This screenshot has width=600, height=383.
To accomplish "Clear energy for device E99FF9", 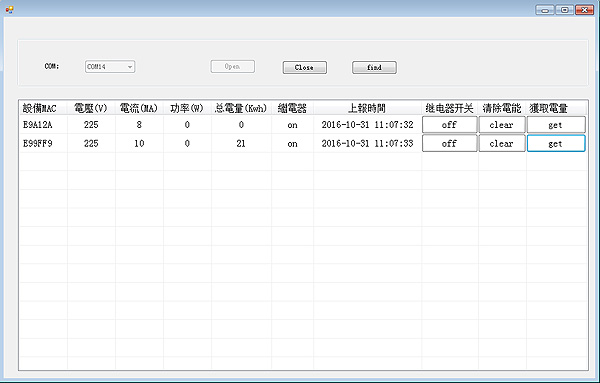I will pyautogui.click(x=502, y=143).
